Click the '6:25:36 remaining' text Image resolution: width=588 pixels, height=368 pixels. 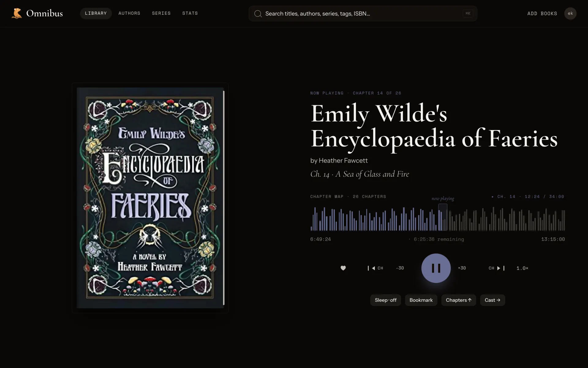click(x=439, y=239)
